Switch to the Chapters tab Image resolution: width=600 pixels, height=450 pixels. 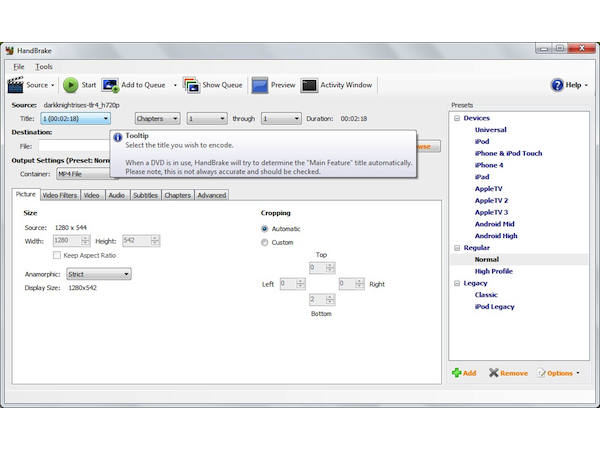point(178,195)
